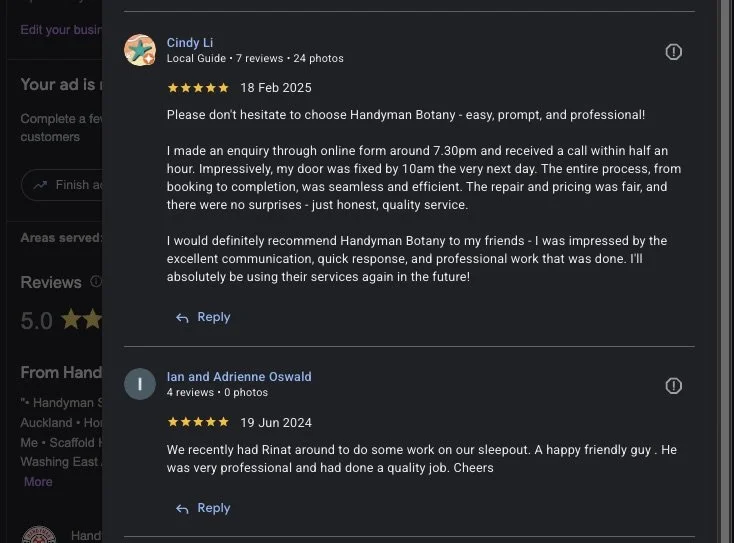Open Ian and Adrienne Oswald name link
Viewport: 734px width, 543px height.
pyautogui.click(x=239, y=376)
